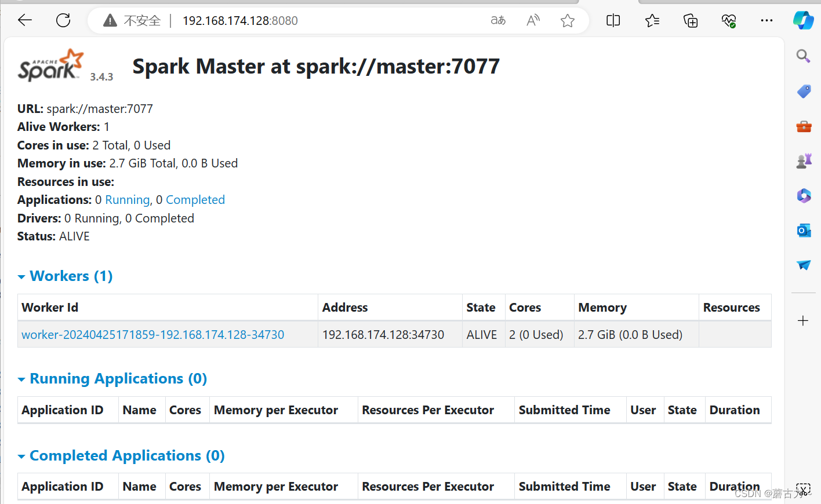Open Microsoft 365 from the sidebar

(x=803, y=195)
